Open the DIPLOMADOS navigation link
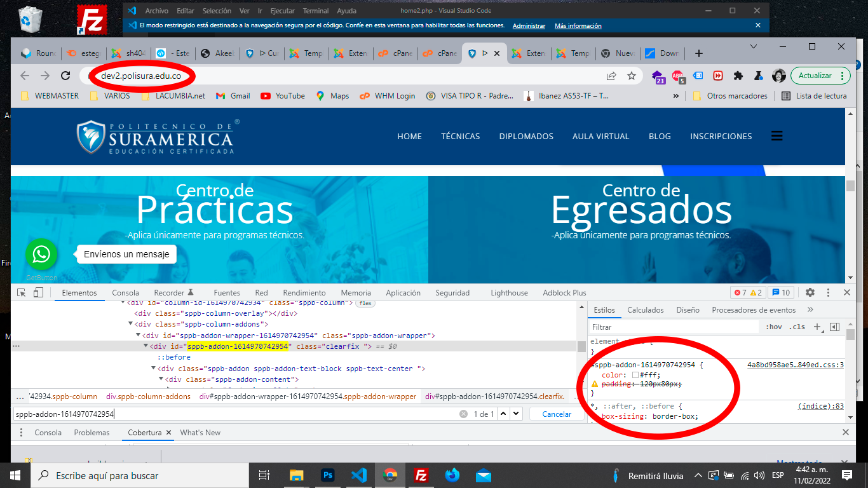Viewport: 868px width, 488px height. [526, 136]
